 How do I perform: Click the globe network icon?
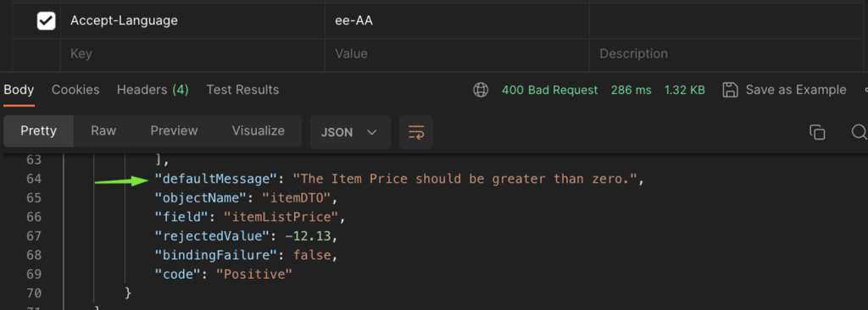(x=481, y=90)
